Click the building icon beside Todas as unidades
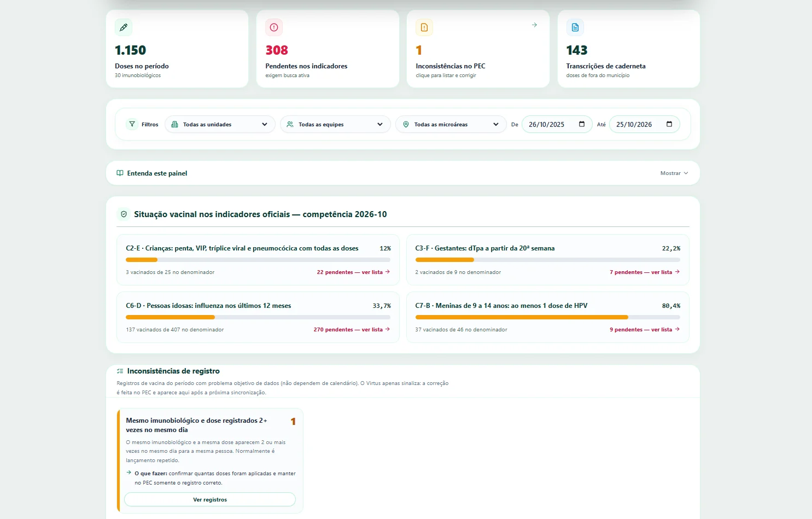Image resolution: width=812 pixels, height=519 pixels. 175,125
